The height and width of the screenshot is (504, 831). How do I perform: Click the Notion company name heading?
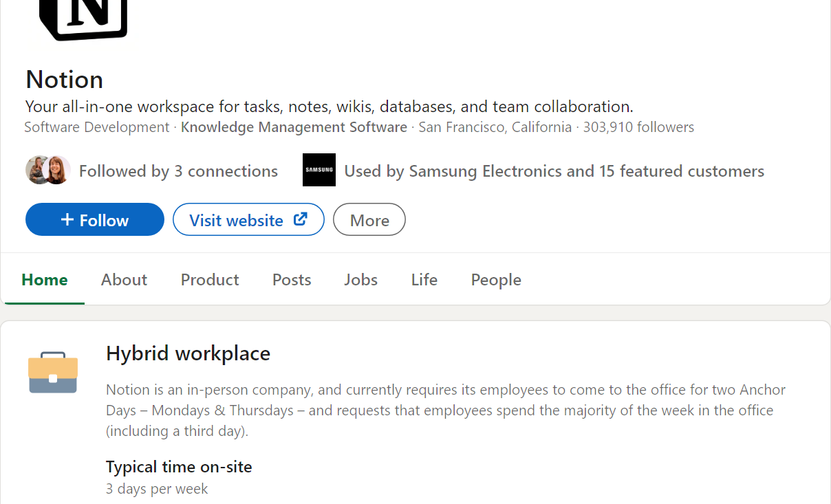65,80
